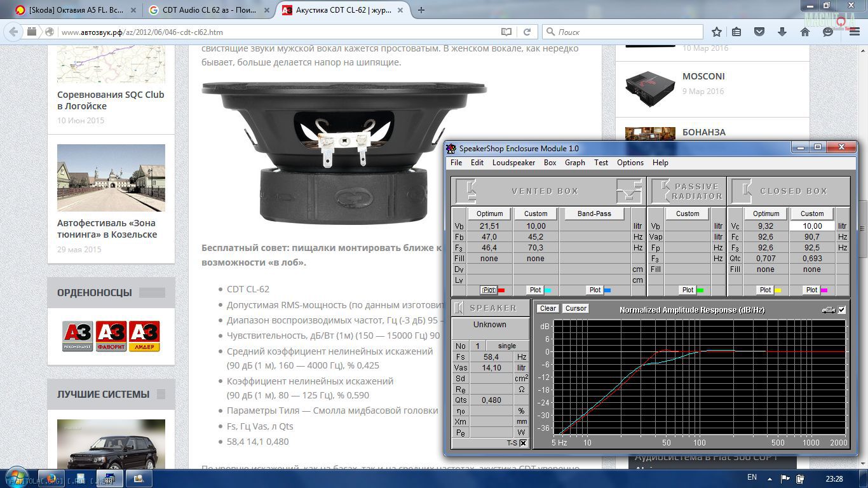Screen dimensions: 868x488
Task: Click the closed box Custom Vc value field
Action: pyautogui.click(x=811, y=226)
